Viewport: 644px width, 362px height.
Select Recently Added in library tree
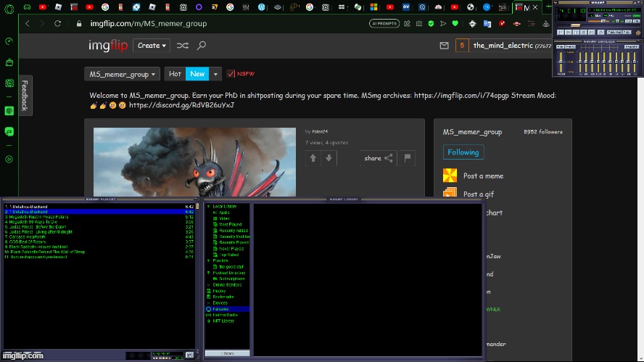pyautogui.click(x=234, y=231)
